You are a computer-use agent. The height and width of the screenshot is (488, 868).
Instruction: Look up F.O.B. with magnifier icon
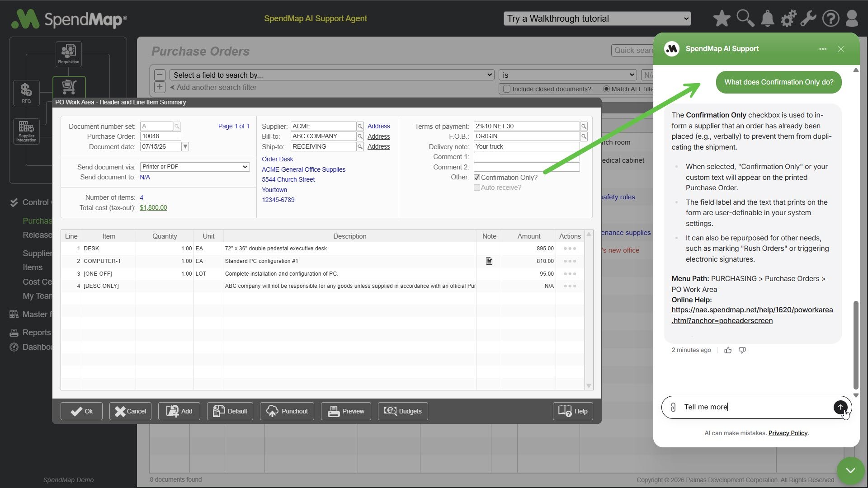[x=584, y=136]
